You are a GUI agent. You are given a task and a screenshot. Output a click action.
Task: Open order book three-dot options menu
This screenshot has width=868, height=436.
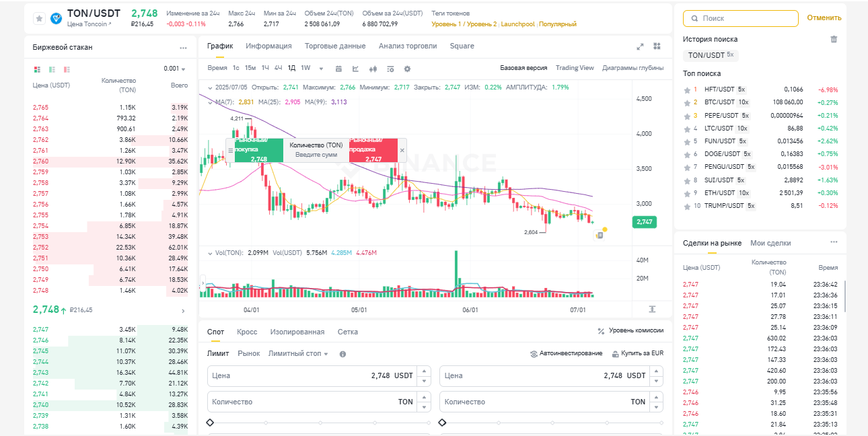(x=183, y=48)
